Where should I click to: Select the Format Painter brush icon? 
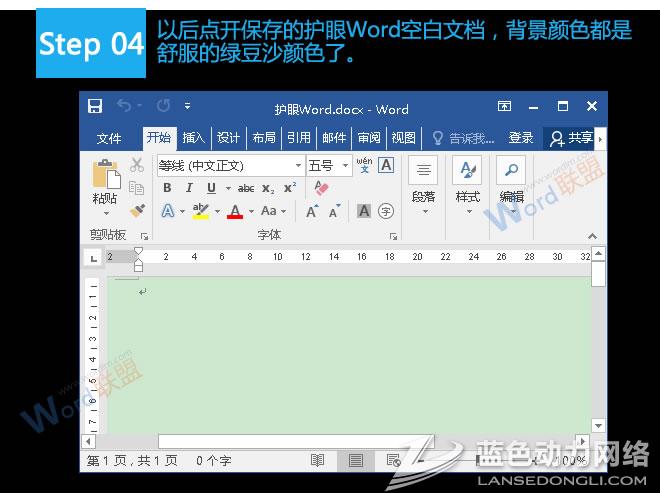pyautogui.click(x=137, y=211)
